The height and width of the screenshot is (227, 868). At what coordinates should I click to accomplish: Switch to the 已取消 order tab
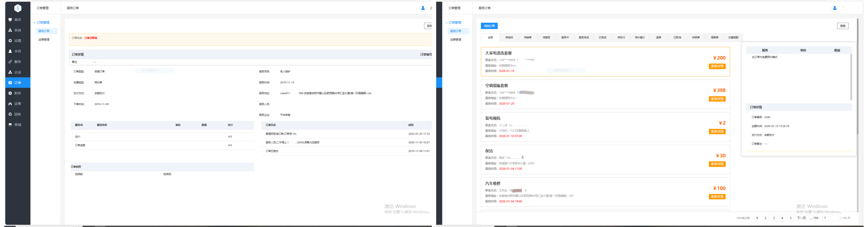pos(677,37)
